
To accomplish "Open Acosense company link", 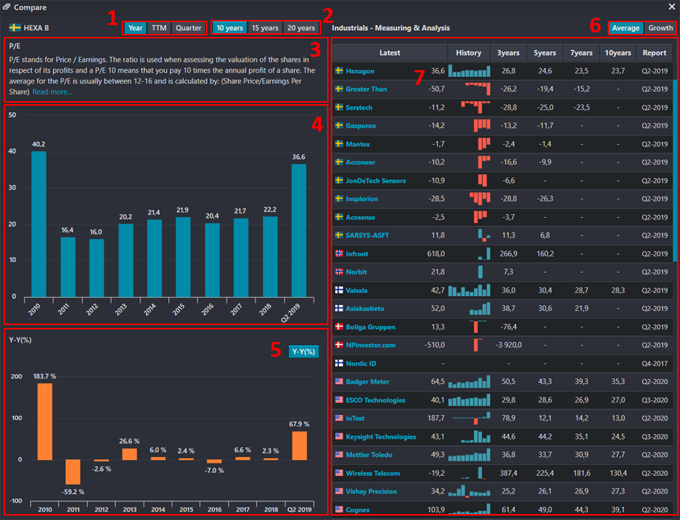I will [360, 217].
